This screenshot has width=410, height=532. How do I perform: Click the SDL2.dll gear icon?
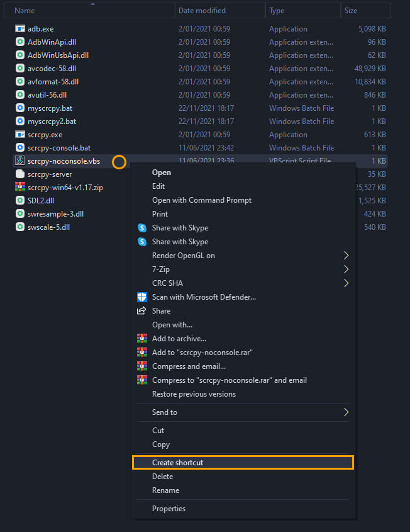click(x=20, y=200)
